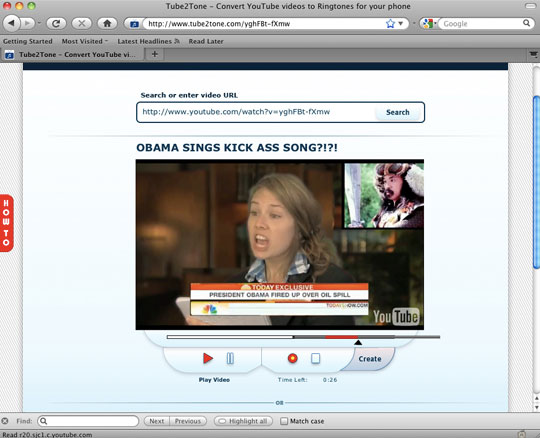The image size is (540, 438).
Task: Expand Most Visited bookmarks menu
Action: coord(85,41)
